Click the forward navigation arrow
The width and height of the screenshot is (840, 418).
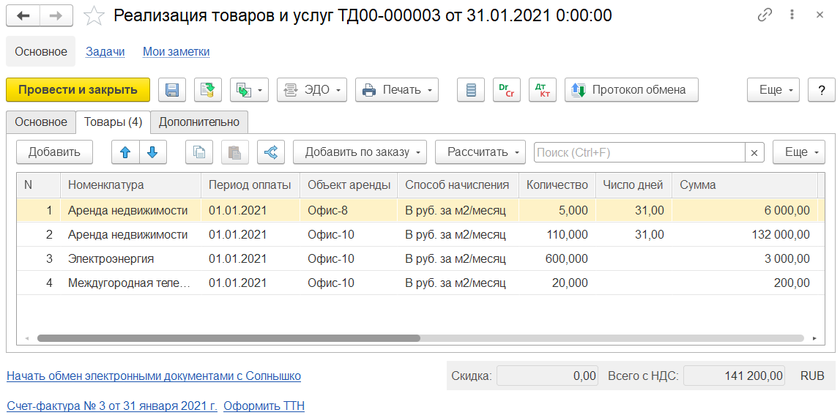[x=55, y=16]
